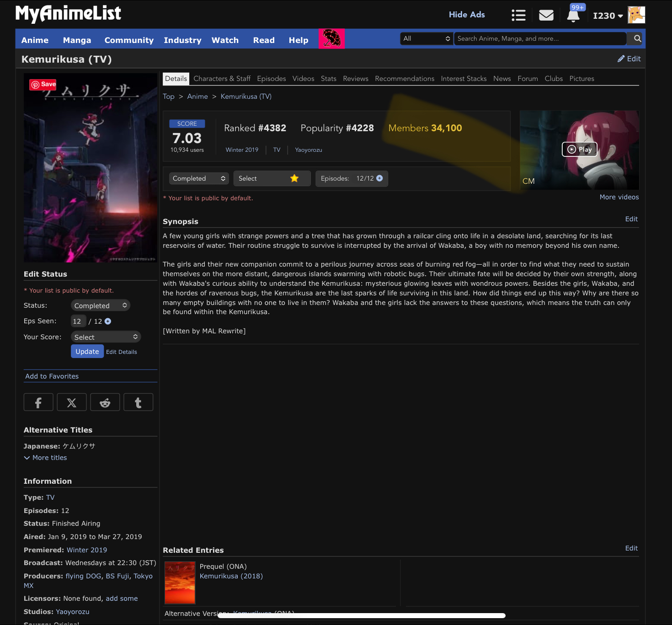Open the I230 user account menu
The image size is (672, 625).
click(x=608, y=16)
